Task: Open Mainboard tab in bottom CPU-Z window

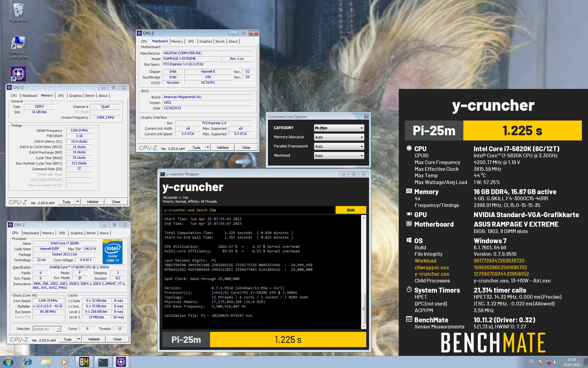Action: click(31, 233)
